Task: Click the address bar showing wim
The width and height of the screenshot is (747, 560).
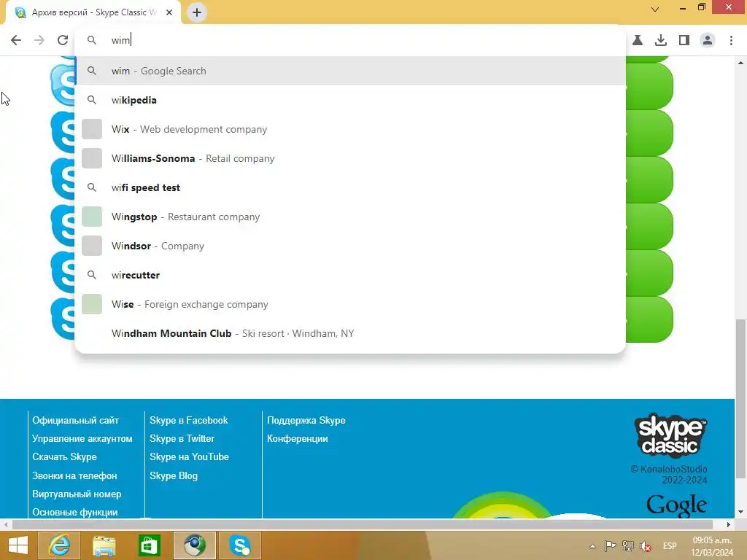Action: 349,40
